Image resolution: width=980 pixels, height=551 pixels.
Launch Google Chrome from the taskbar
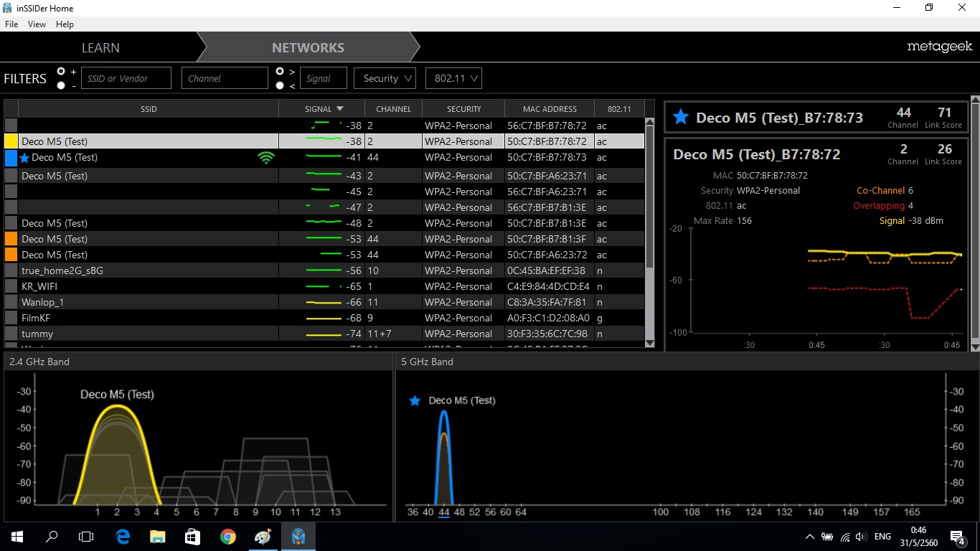[228, 537]
